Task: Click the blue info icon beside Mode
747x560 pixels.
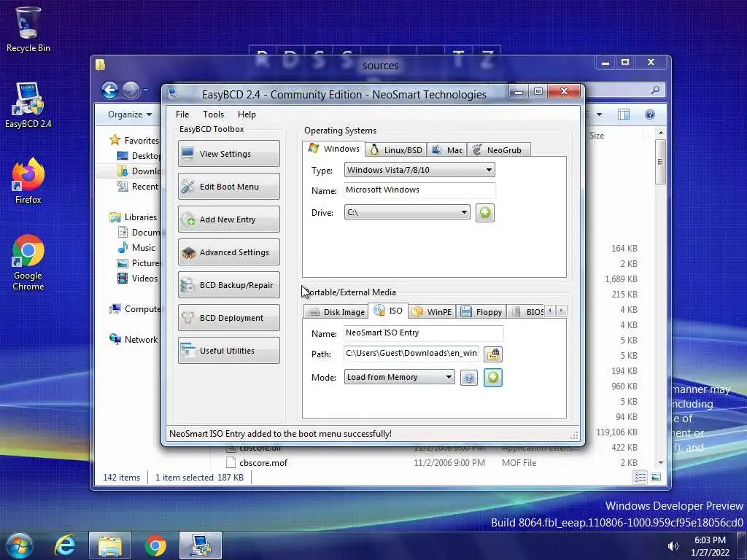Action: (x=469, y=378)
